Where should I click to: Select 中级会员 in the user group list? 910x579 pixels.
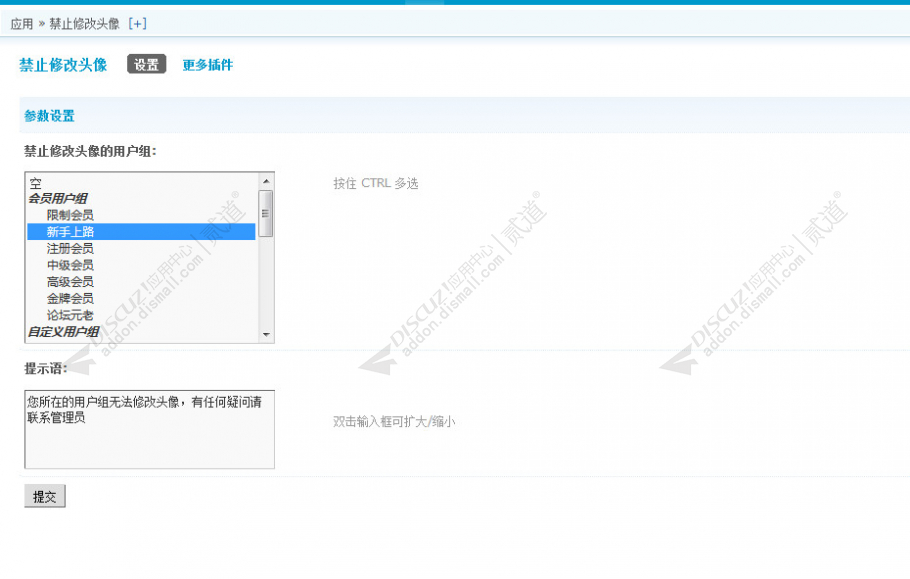coord(141,265)
